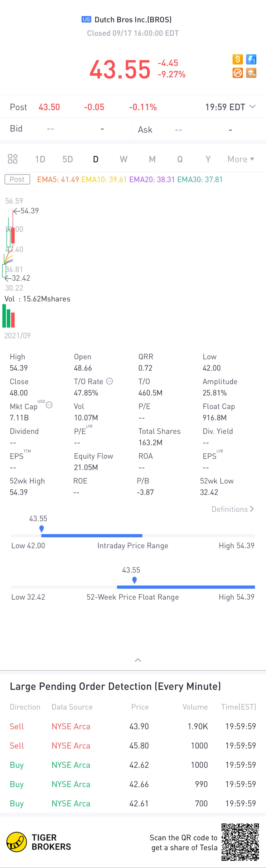Tap the brown stacked layers icon
Screen dimensions: 266x868
(x=251, y=73)
